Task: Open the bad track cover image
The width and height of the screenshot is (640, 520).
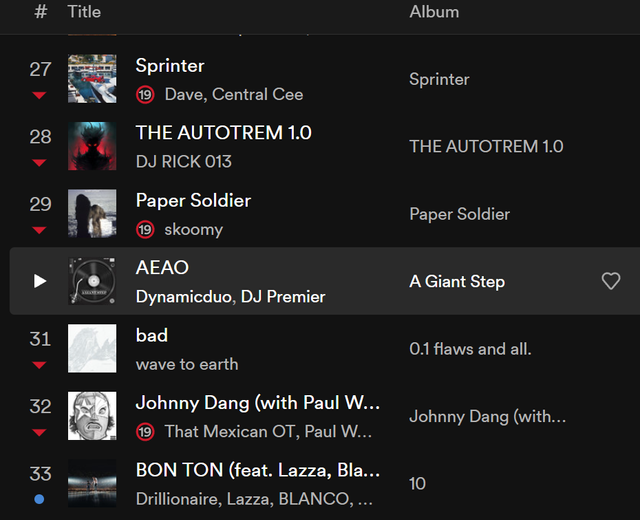Action: (x=92, y=349)
